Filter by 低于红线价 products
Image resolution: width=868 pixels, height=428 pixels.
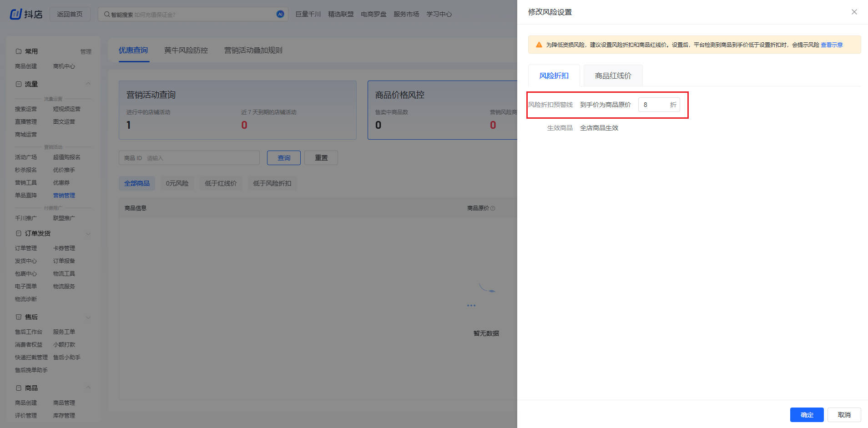point(221,183)
